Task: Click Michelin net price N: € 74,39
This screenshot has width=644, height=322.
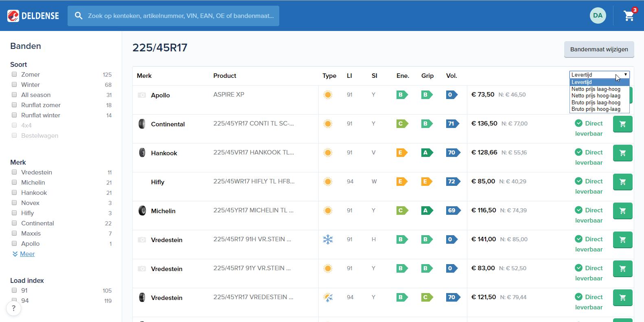Action: click(513, 210)
